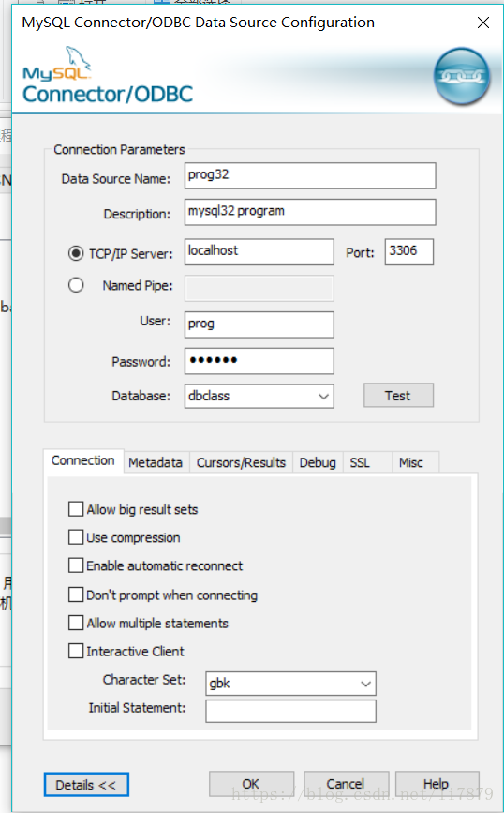Image resolution: width=504 pixels, height=813 pixels.
Task: Select the Named Pipe radio button
Action: 76,285
